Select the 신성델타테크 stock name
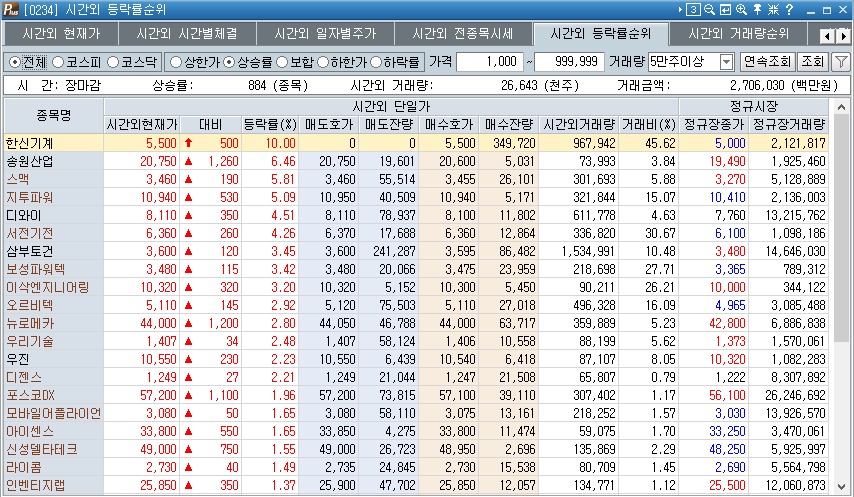The image size is (854, 497). tap(41, 449)
